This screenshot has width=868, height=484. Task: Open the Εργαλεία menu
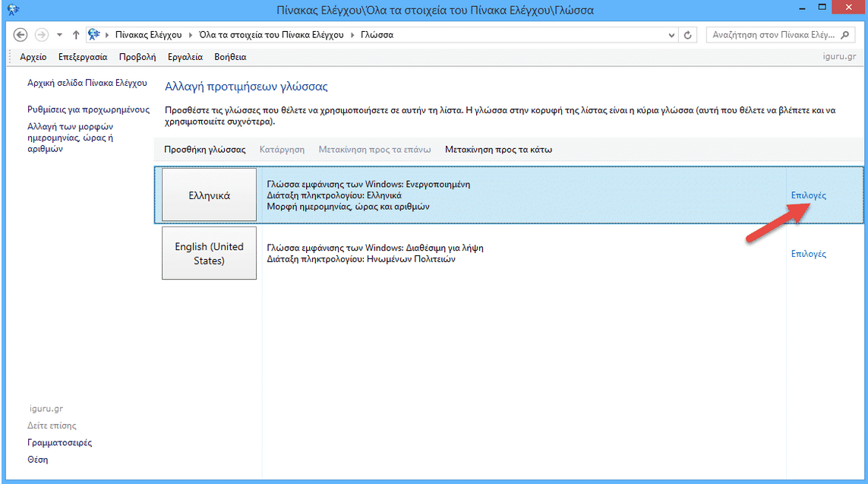(185, 57)
